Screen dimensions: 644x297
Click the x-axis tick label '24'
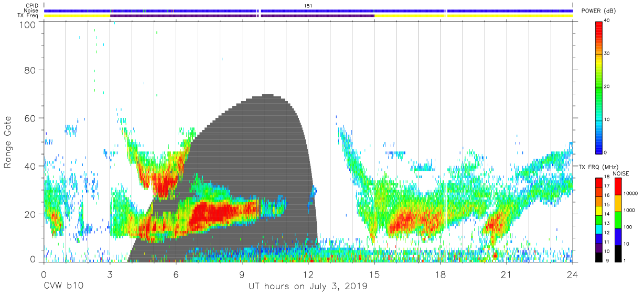click(573, 274)
